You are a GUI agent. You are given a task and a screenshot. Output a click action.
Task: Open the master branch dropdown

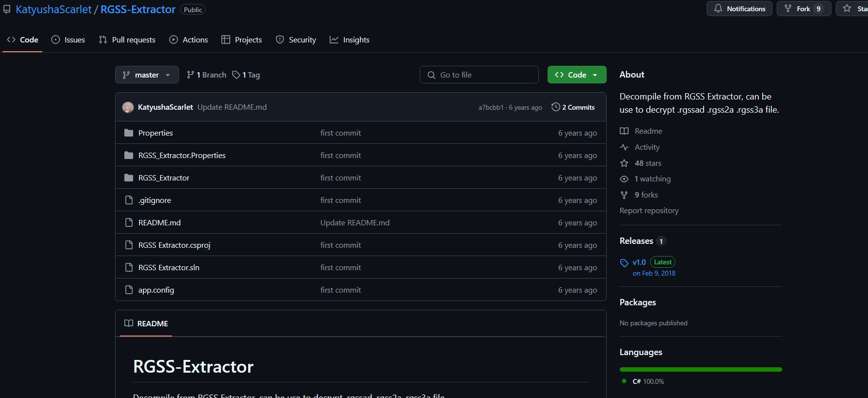(147, 75)
